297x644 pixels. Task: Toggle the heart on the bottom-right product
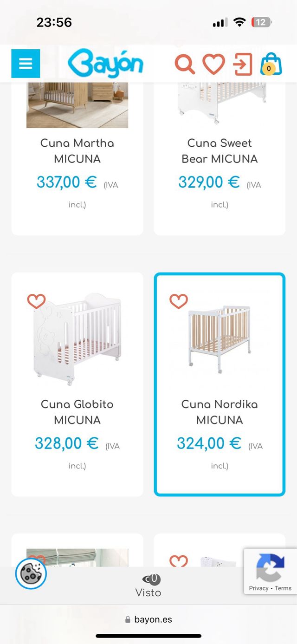pos(178,561)
